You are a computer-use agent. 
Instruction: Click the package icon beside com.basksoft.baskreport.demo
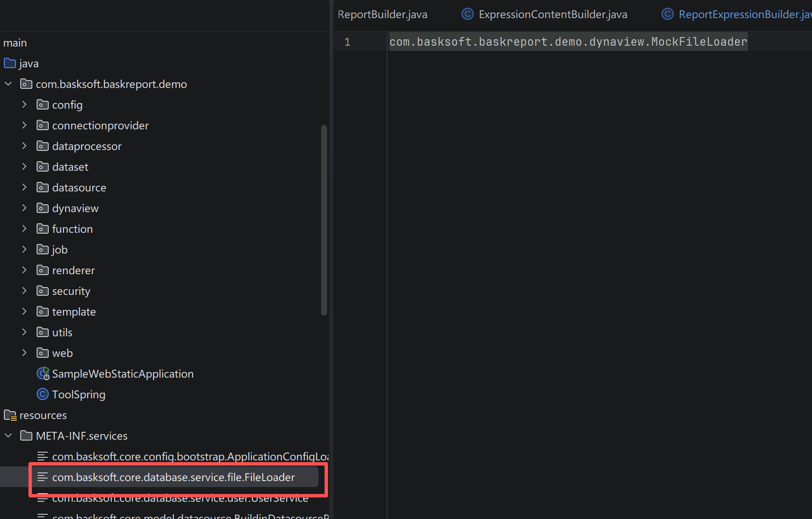[x=26, y=84]
